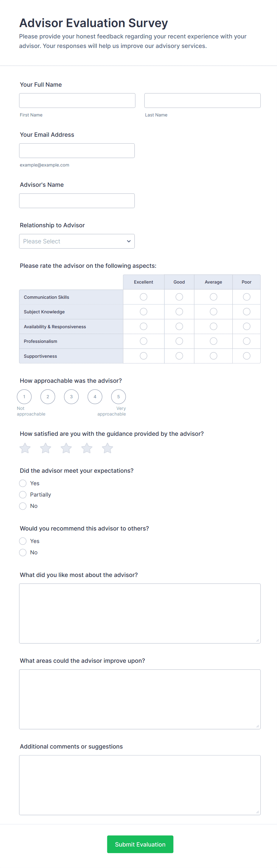This screenshot has width=277, height=868.
Task: Select Partially for expectations question
Action: pyautogui.click(x=23, y=495)
